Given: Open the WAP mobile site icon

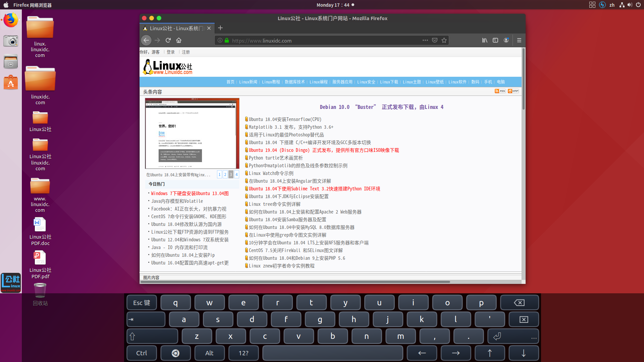Looking at the screenshot, I should [x=513, y=91].
